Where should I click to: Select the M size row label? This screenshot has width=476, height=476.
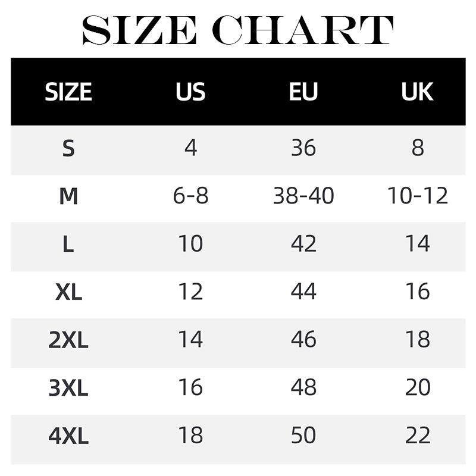[68, 196]
